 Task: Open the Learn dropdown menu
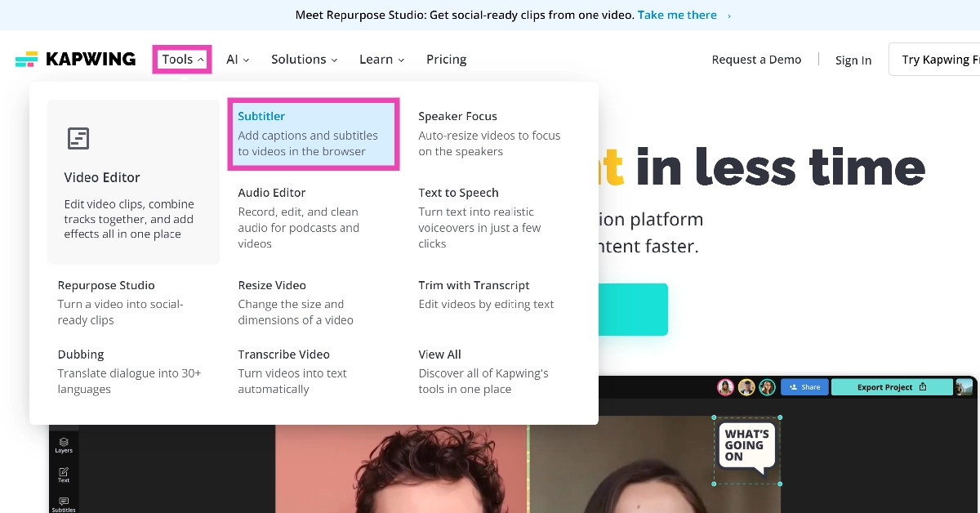(x=381, y=60)
